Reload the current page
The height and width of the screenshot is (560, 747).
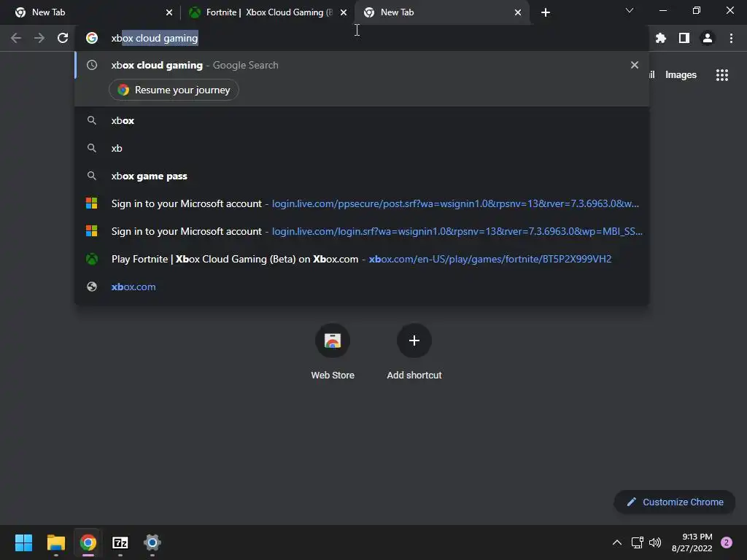63,38
